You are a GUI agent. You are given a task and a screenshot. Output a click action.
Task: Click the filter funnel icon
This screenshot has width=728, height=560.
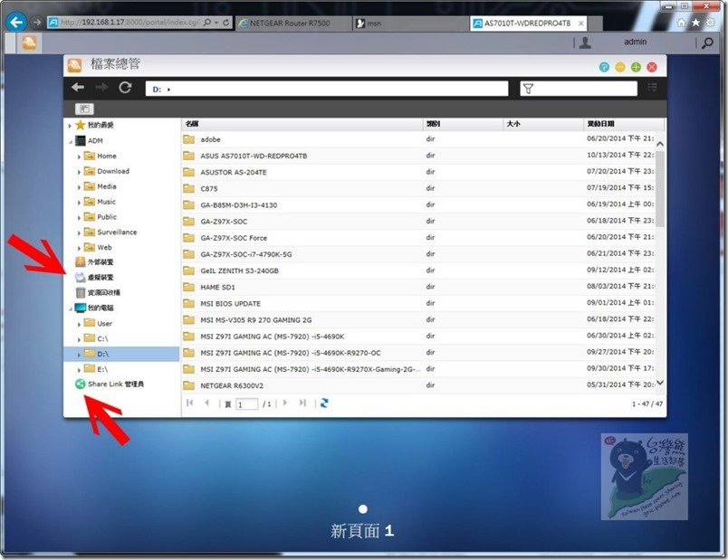[x=528, y=88]
